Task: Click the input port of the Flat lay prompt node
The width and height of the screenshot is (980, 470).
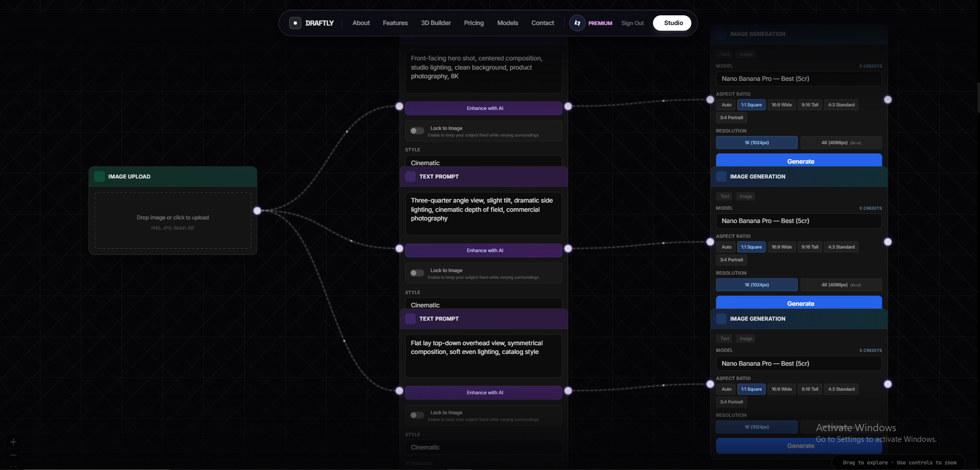Action: (x=399, y=391)
